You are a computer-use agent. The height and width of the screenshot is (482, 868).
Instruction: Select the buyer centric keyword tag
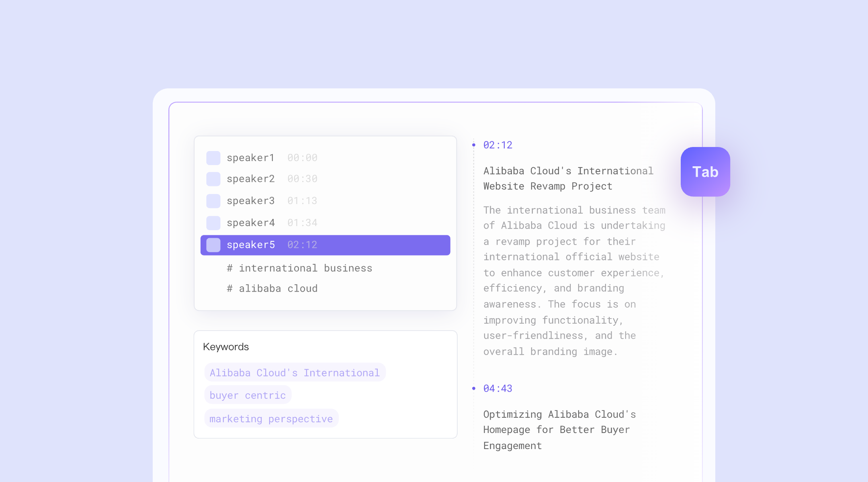pos(248,395)
